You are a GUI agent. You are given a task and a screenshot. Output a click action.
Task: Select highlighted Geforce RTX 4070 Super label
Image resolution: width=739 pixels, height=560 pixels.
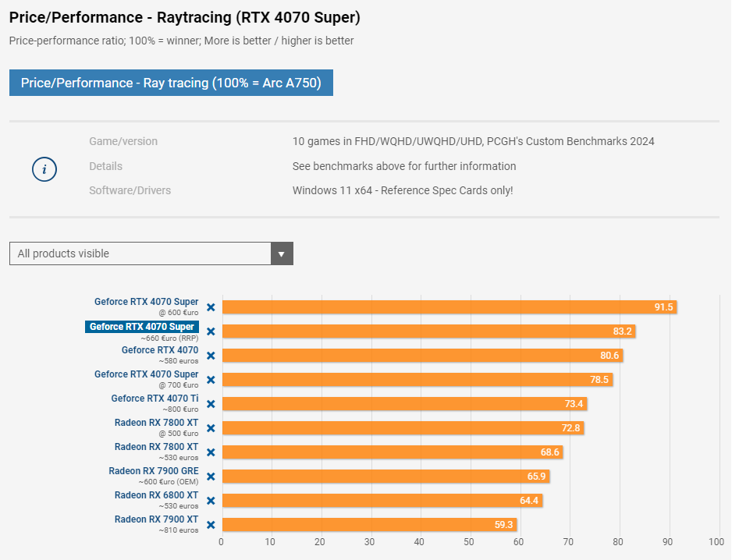(142, 327)
